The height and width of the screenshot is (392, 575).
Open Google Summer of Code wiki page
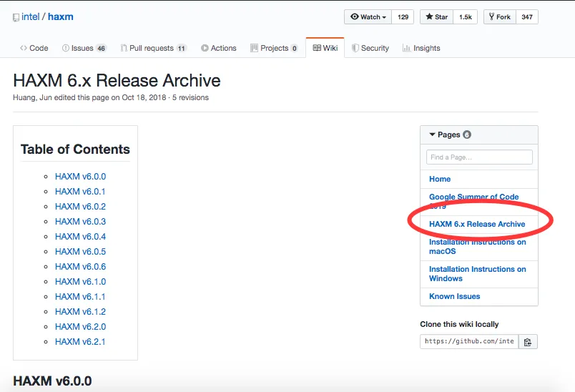[x=473, y=201]
